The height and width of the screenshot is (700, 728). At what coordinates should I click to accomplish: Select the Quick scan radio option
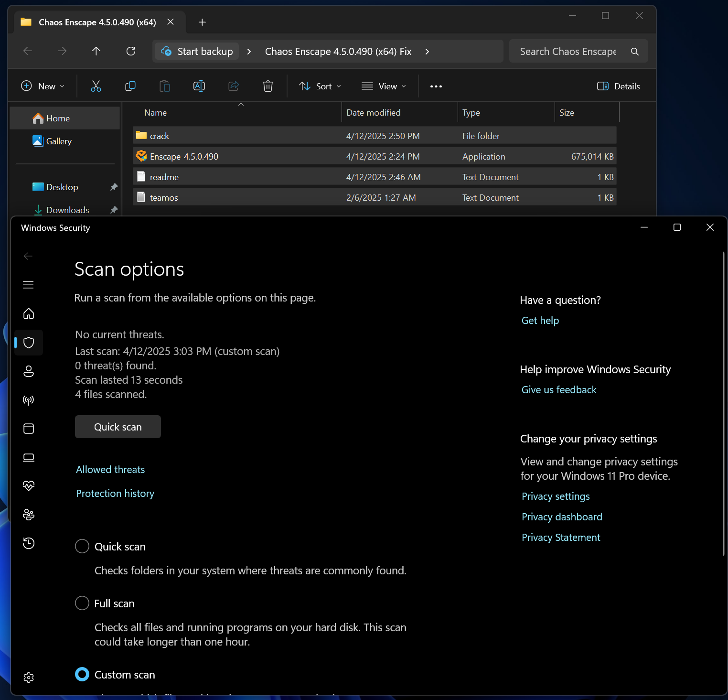82,546
